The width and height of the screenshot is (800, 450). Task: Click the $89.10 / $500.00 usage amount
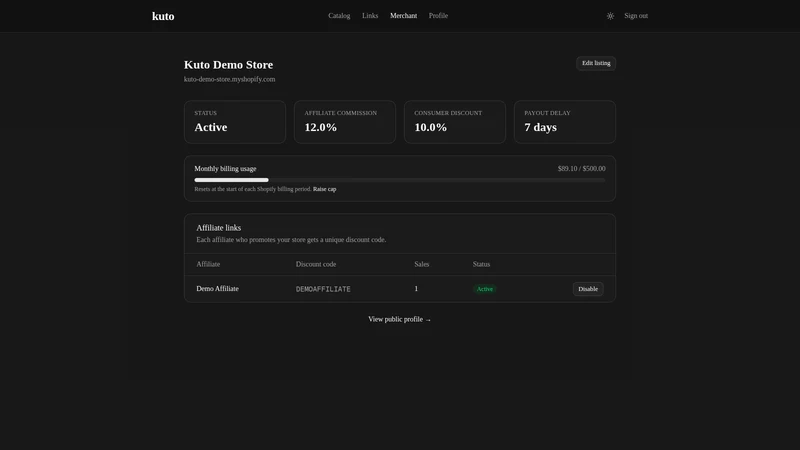(582, 169)
